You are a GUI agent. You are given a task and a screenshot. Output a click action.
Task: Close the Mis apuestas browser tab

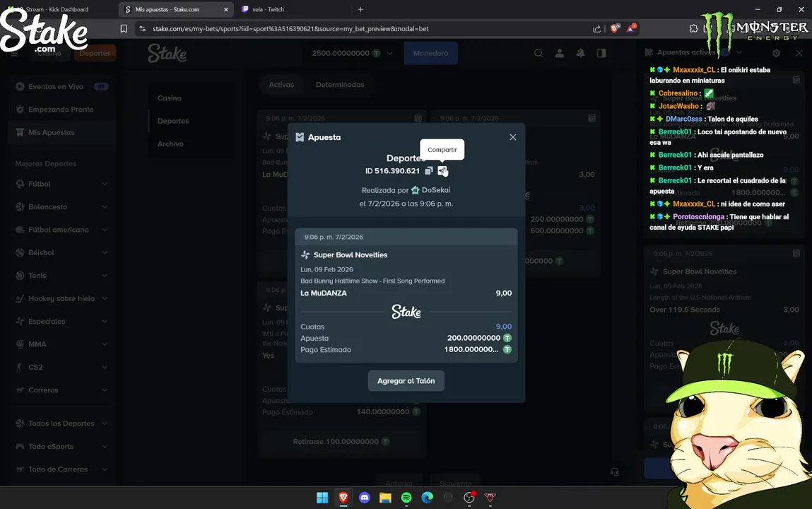[225, 9]
